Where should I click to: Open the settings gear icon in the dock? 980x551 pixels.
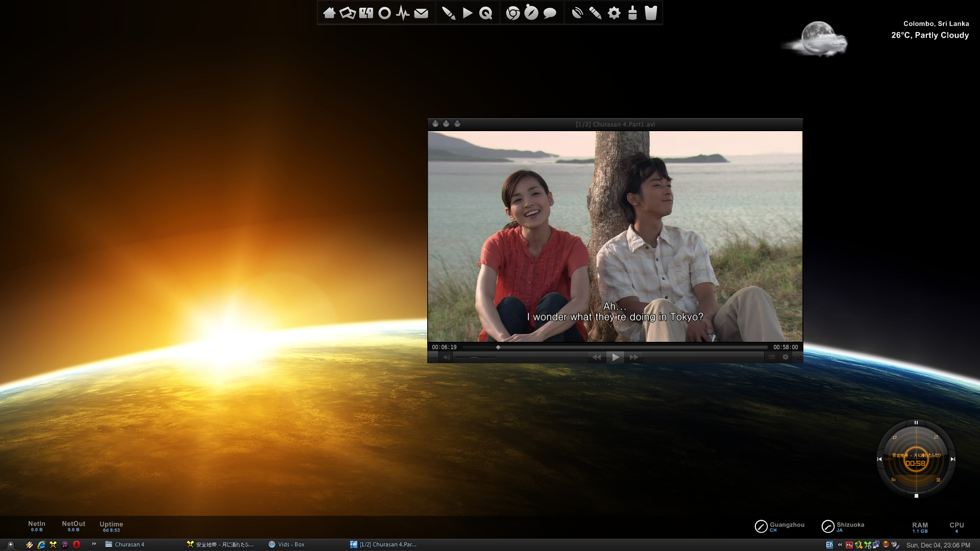pos(614,13)
